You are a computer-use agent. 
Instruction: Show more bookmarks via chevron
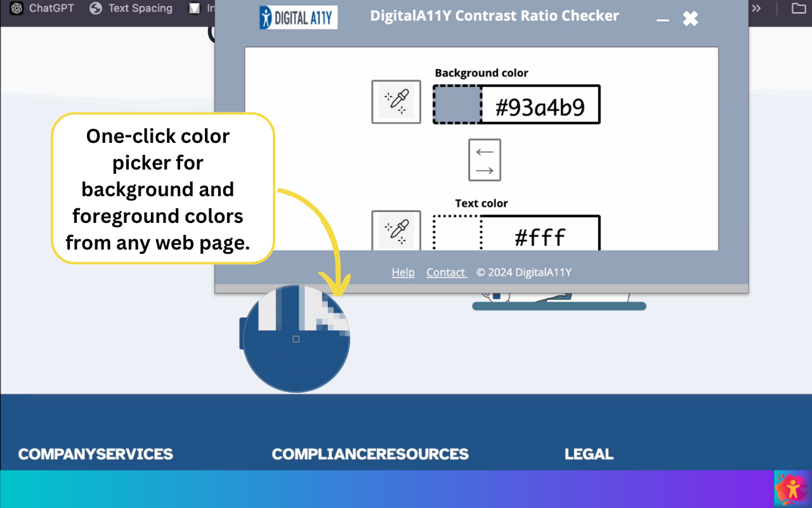[x=756, y=8]
